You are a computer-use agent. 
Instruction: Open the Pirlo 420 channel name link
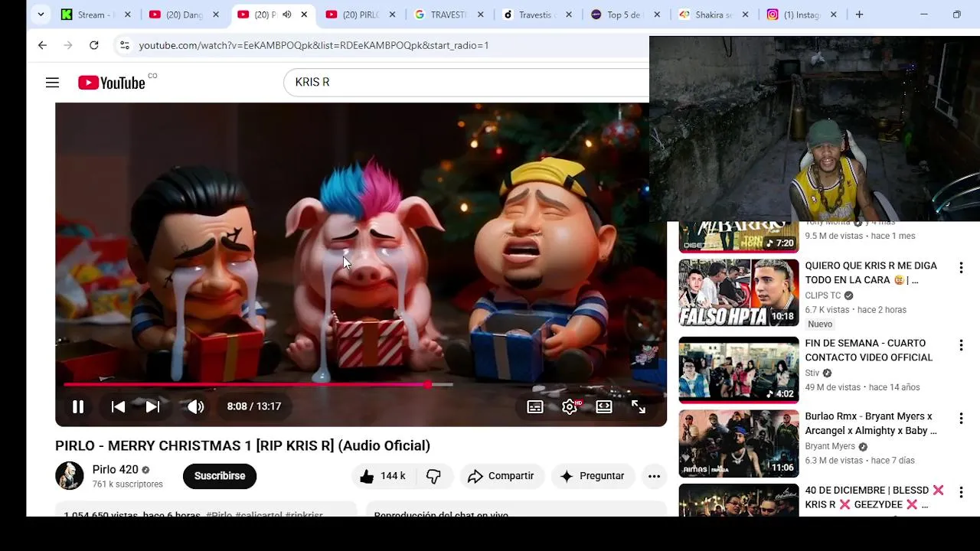click(x=116, y=470)
